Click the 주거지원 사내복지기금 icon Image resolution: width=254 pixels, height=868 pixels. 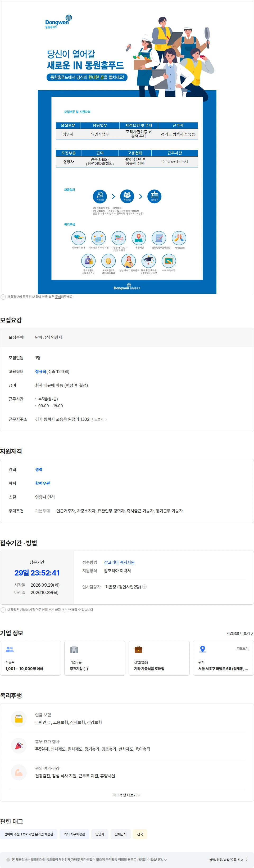click(x=88, y=261)
